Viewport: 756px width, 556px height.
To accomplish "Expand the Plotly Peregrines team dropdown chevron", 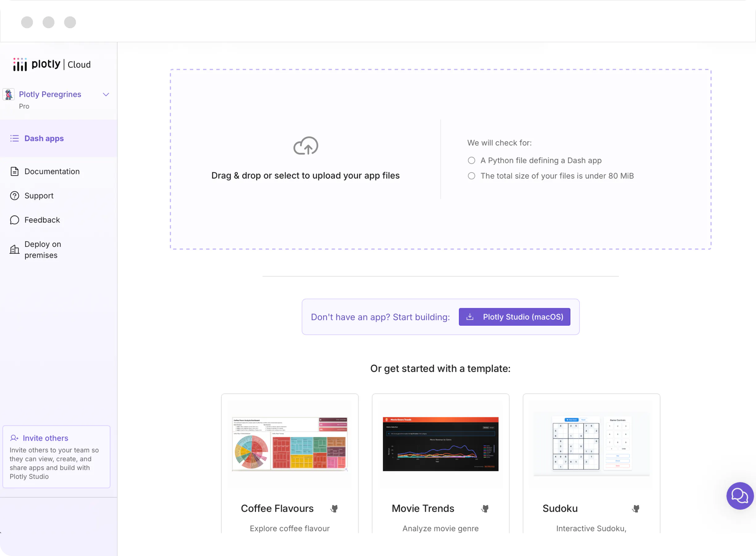I will click(106, 95).
